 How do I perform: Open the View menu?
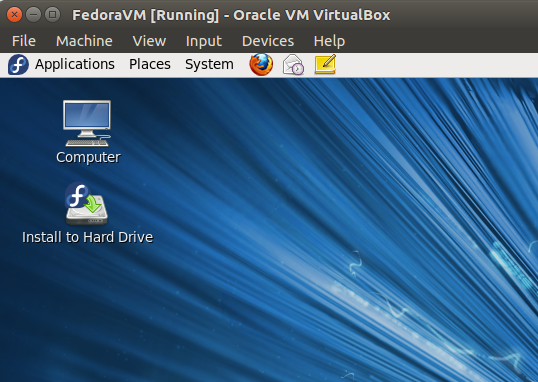coord(149,41)
